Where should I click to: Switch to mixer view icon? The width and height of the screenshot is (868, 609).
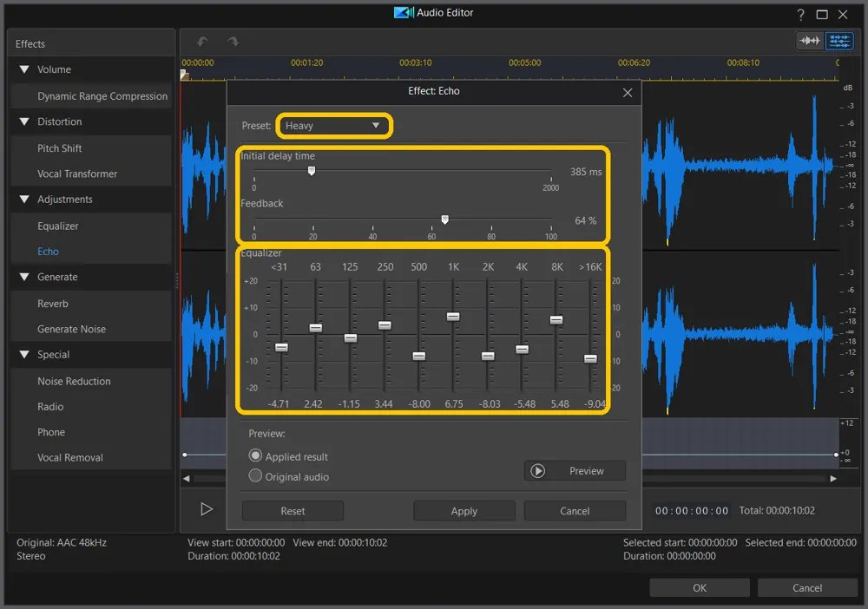[839, 41]
